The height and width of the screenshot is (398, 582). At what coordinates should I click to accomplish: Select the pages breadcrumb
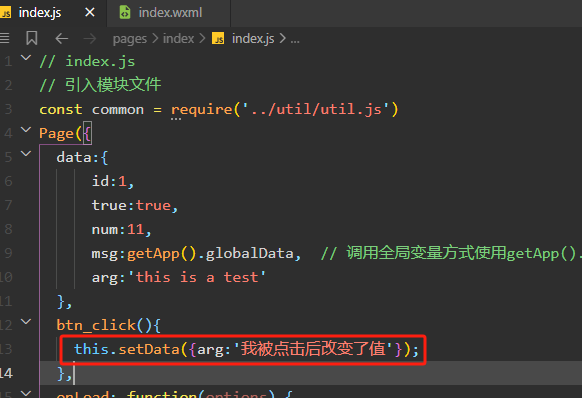click(x=130, y=39)
